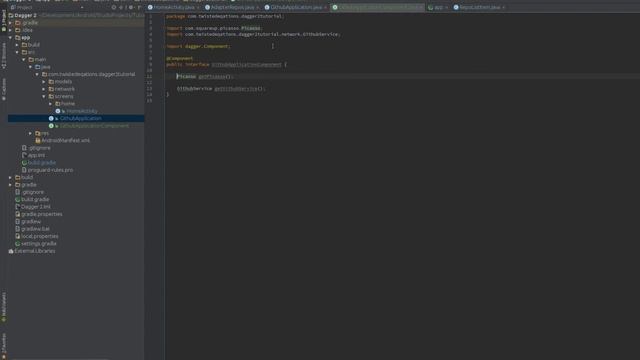The height and width of the screenshot is (360, 640).
Task: Switch to the GithubApplication.java tab
Action: tap(296, 7)
